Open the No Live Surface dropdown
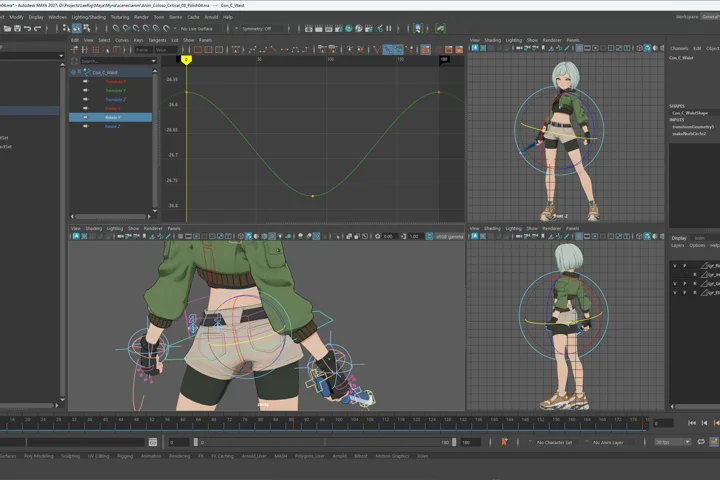 click(175, 28)
